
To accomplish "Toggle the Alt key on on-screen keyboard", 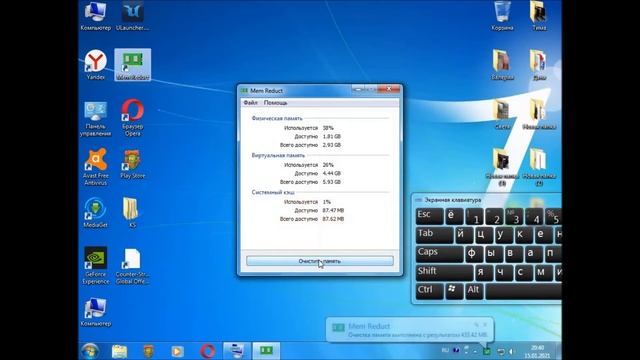I will 474,291.
